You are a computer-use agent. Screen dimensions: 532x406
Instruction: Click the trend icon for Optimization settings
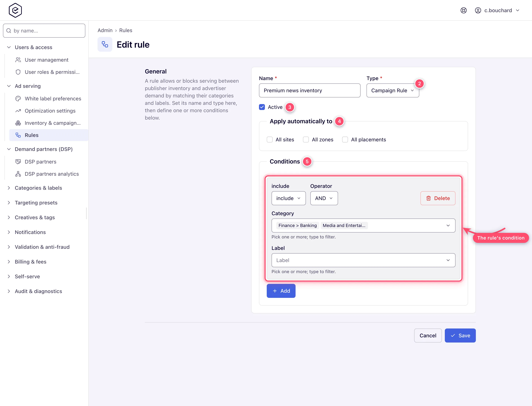(x=18, y=111)
